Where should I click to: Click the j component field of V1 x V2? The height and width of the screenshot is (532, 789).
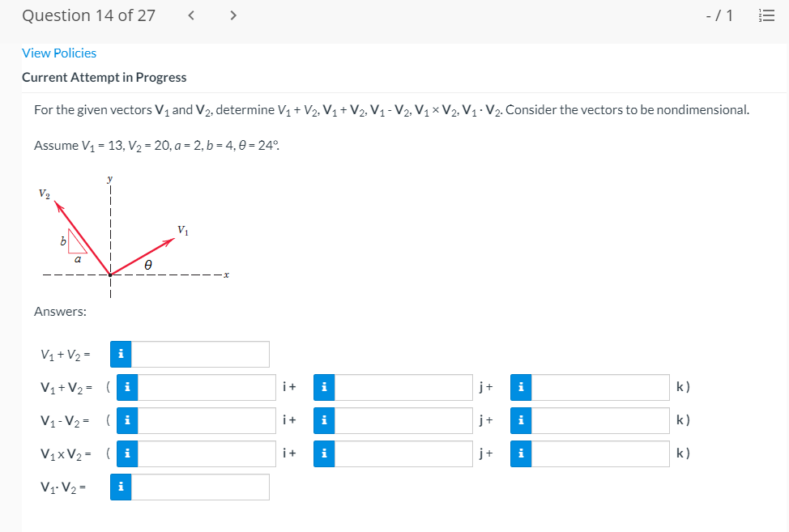[403, 453]
